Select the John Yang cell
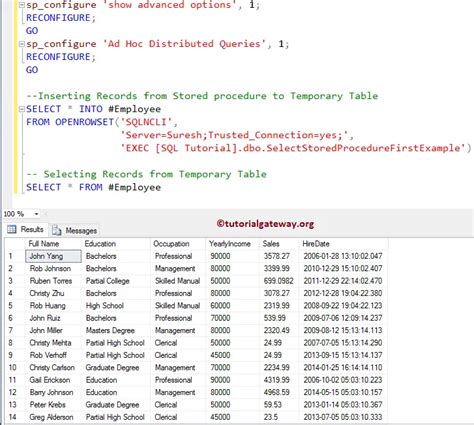This screenshot has height=425, width=474. 53,256
